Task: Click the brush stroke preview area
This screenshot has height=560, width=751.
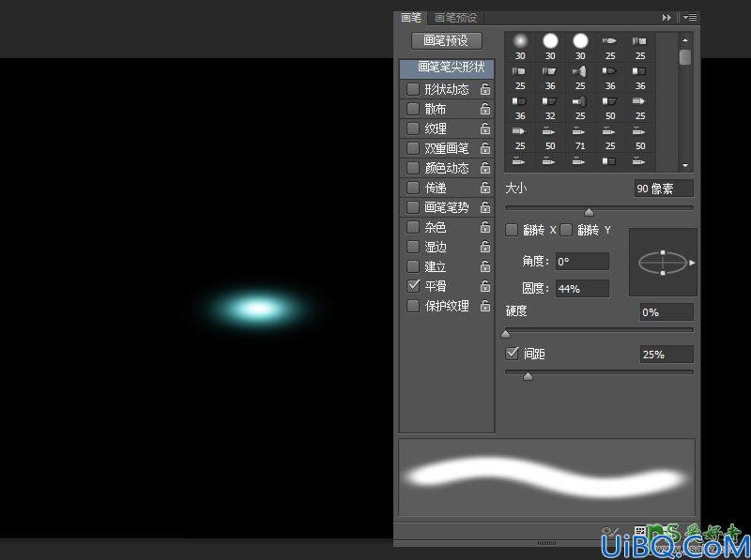Action: coord(546,477)
